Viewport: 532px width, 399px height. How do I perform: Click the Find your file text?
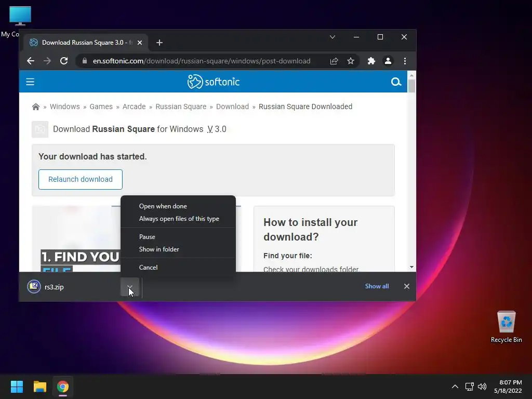coord(288,256)
